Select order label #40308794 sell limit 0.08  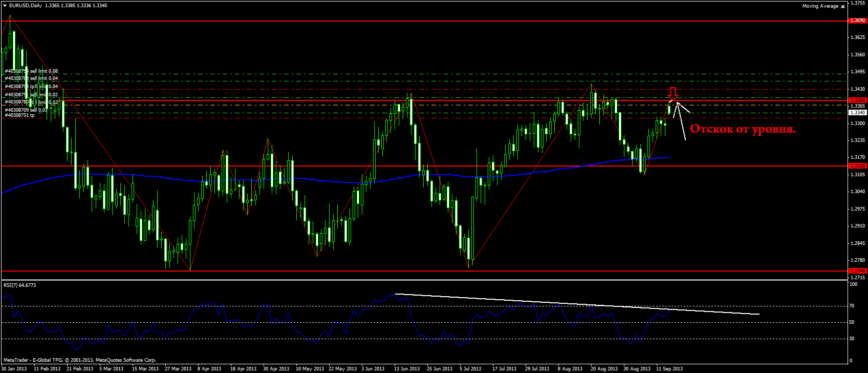(31, 71)
